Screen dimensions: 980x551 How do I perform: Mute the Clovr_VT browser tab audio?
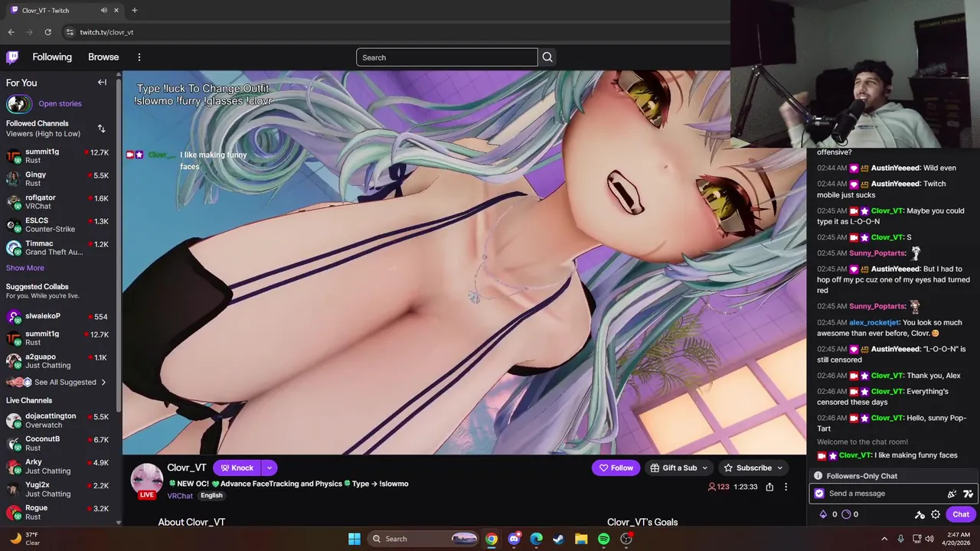pos(103,11)
